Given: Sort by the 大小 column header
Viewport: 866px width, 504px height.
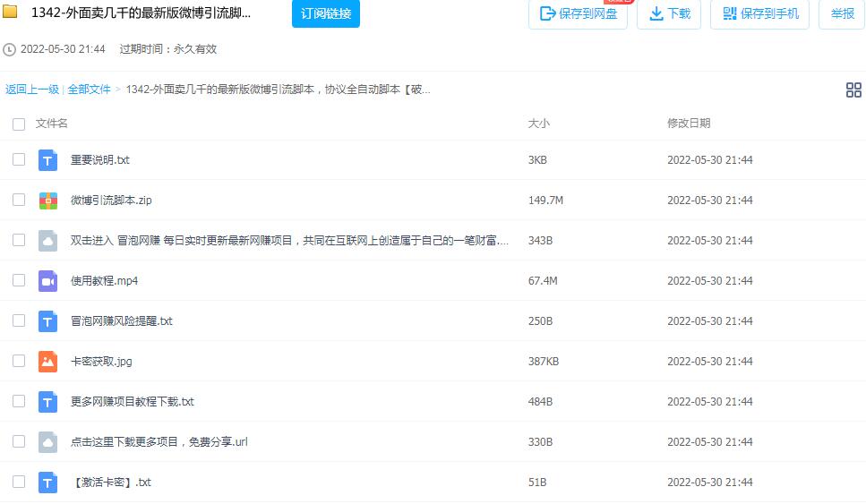Looking at the screenshot, I should pos(538,124).
